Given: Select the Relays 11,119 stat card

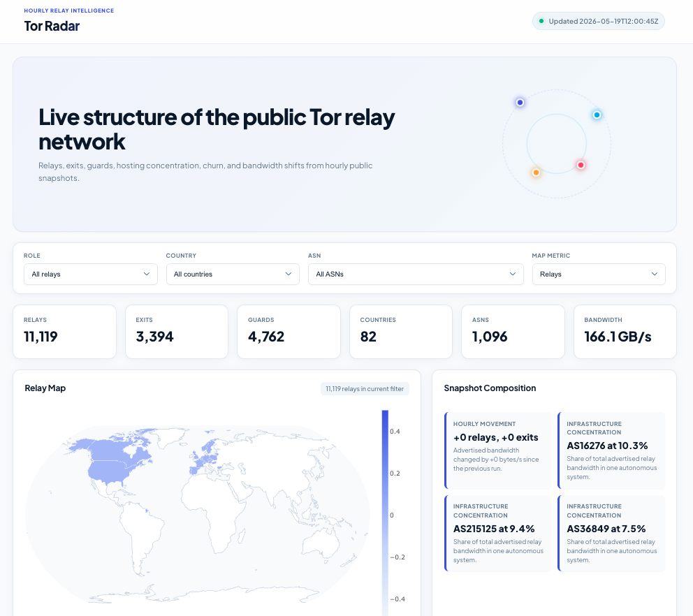Looking at the screenshot, I should click(64, 332).
